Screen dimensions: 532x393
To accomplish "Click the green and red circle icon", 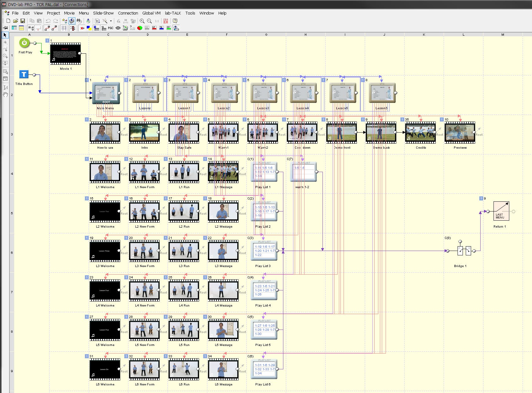I will click(x=140, y=28).
